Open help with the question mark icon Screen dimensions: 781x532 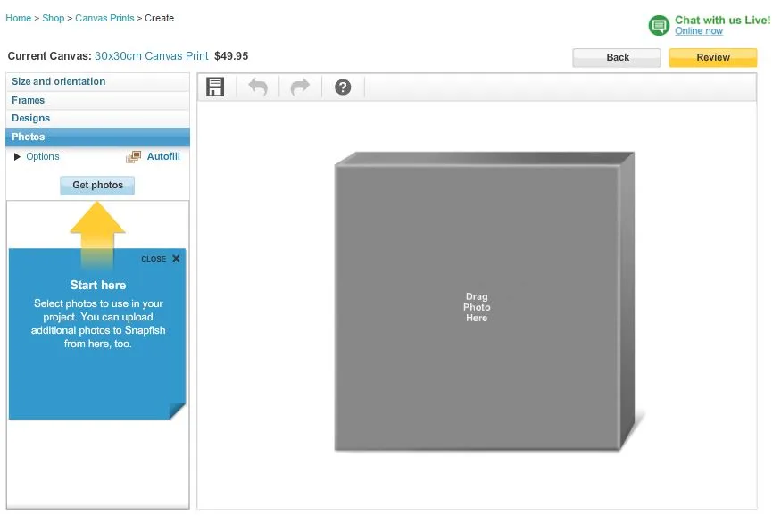tap(343, 87)
